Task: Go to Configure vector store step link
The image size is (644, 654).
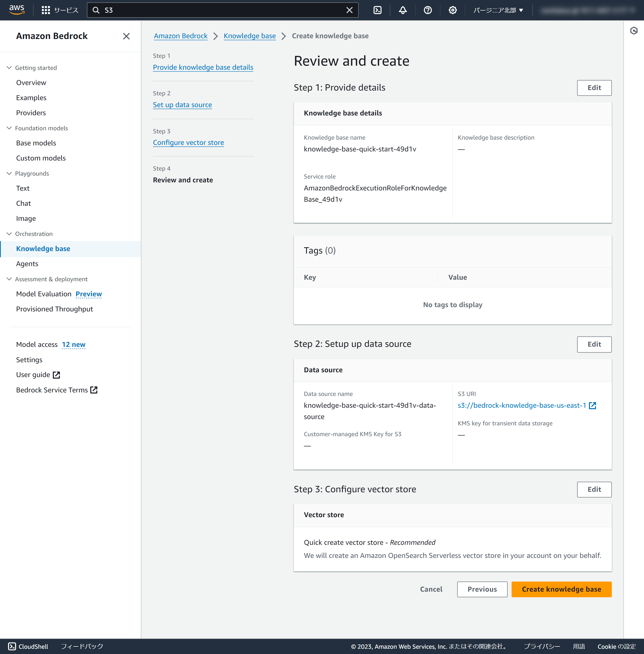Action: click(188, 143)
